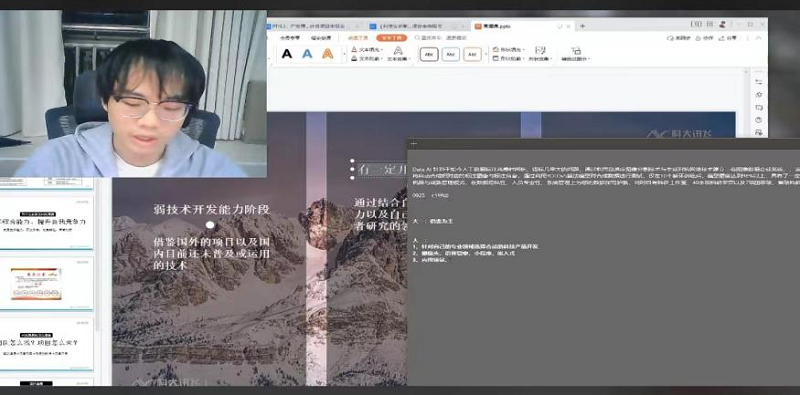Viewport: 800px width, 395px height.
Task: Open the shape outline (形状轮廓) dropdown
Action: pyautogui.click(x=508, y=59)
